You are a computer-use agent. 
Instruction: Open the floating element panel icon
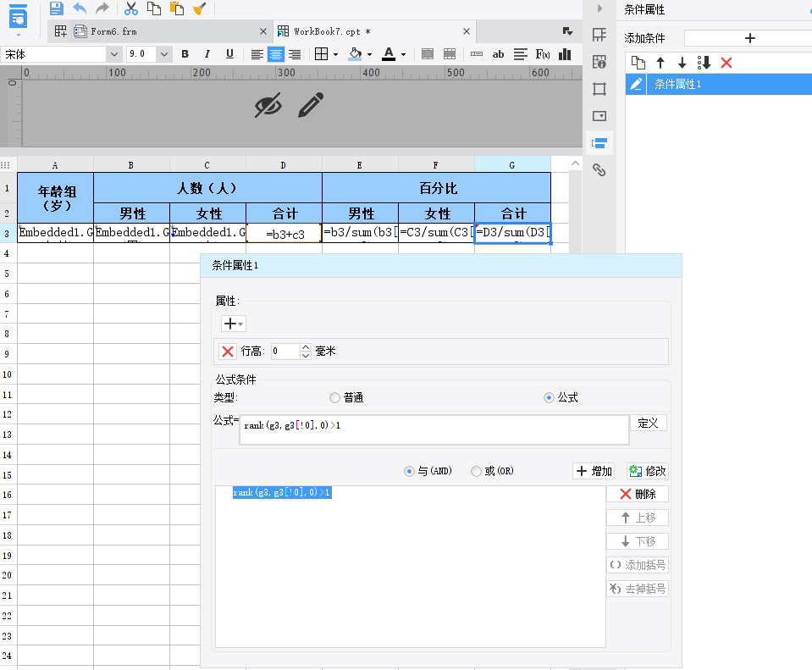click(x=599, y=89)
